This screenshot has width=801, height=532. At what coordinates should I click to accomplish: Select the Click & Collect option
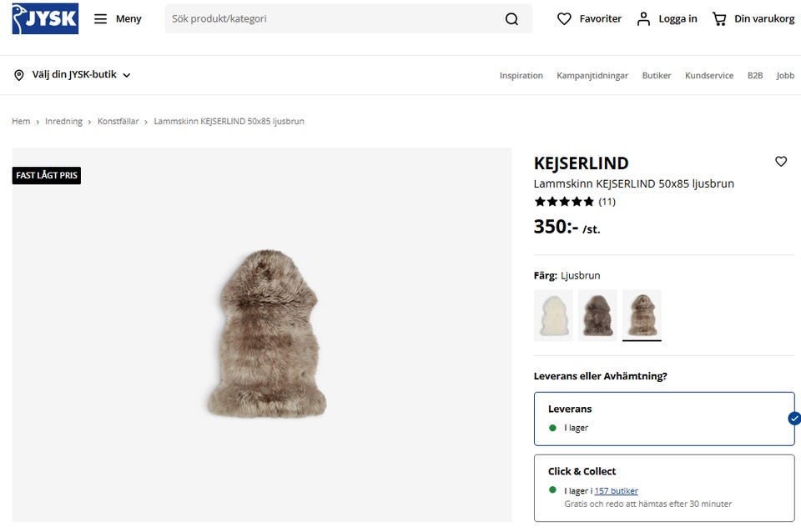[x=663, y=485]
